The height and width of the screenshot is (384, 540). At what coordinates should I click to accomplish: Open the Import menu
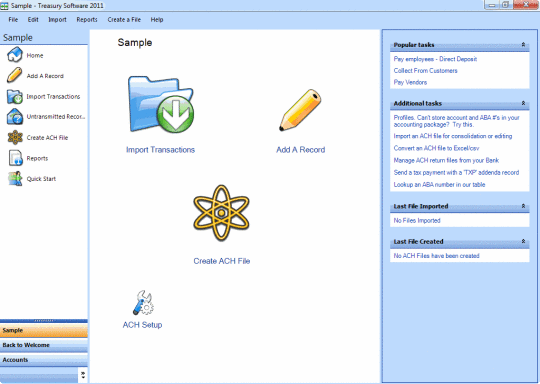(57, 20)
